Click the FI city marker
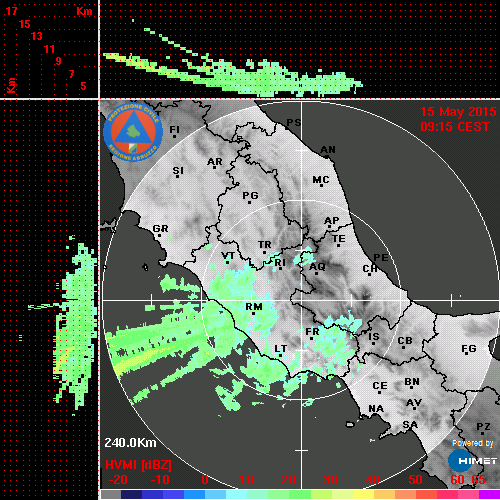 pos(174,136)
